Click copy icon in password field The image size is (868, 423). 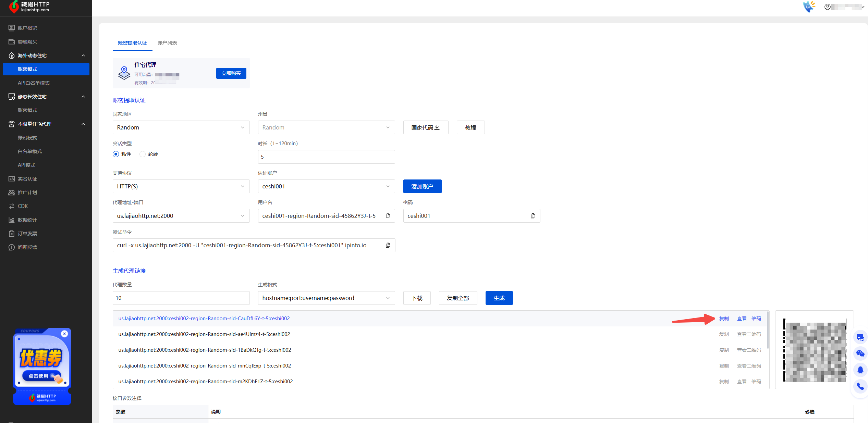533,216
